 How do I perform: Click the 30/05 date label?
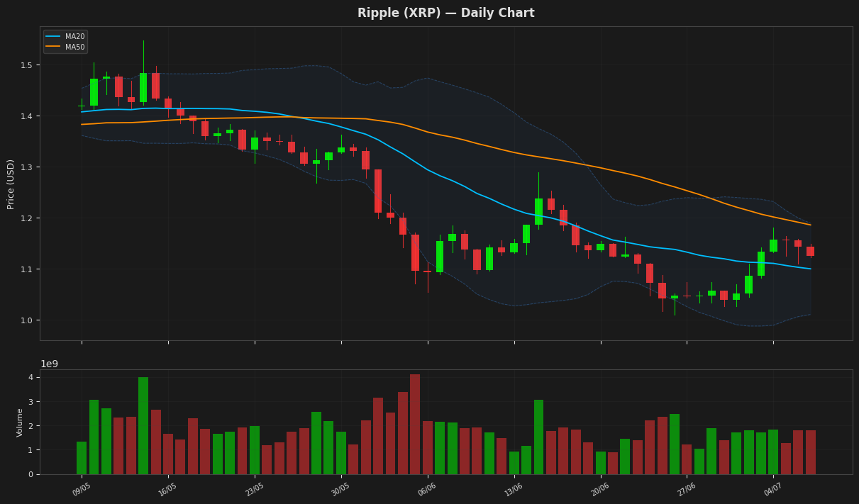(340, 489)
